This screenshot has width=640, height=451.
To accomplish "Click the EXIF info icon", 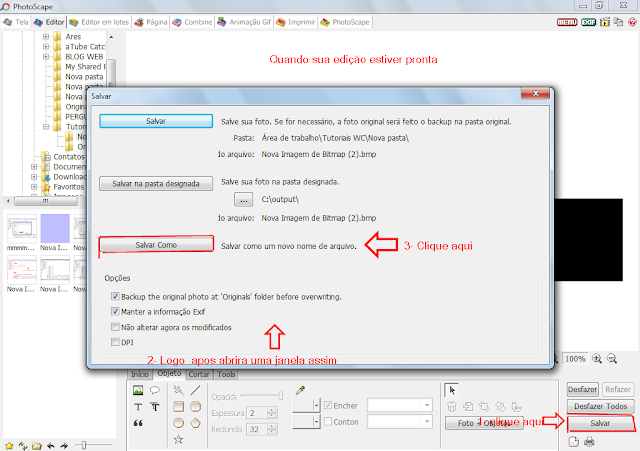I will (589, 22).
